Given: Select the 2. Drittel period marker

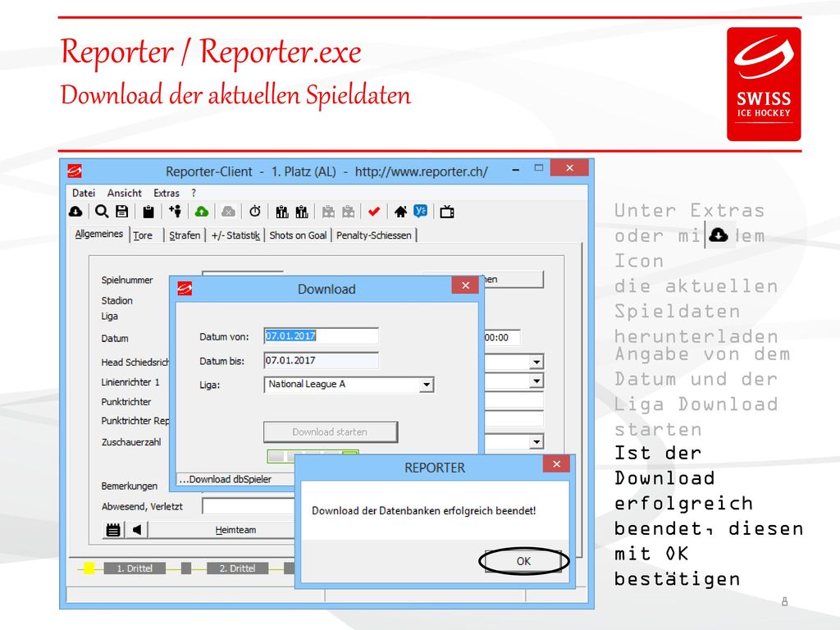Looking at the screenshot, I should (237, 568).
